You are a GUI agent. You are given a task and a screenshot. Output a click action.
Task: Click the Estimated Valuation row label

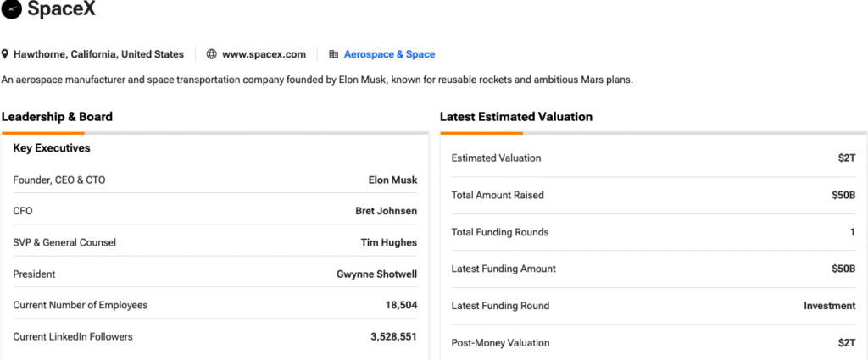[x=496, y=158]
